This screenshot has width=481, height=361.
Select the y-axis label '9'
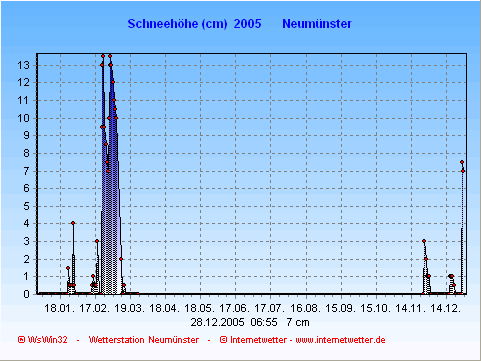27,136
